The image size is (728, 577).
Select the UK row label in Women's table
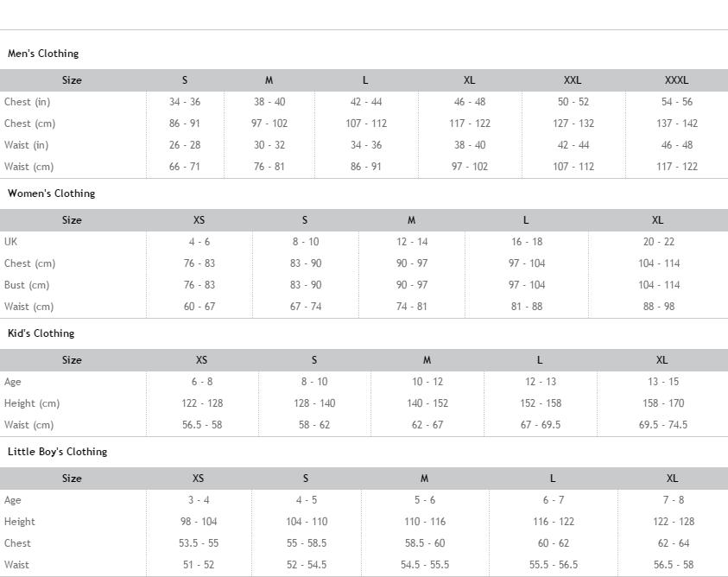tap(10, 242)
